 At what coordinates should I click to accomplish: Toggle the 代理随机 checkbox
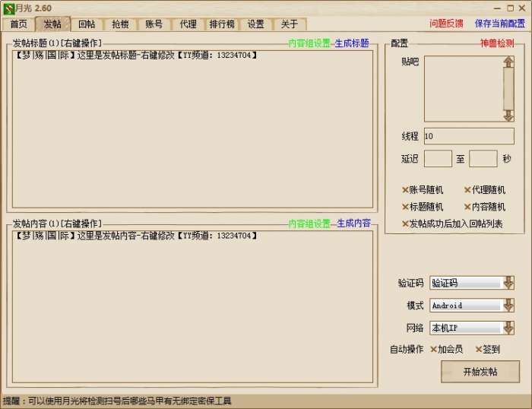click(485, 190)
